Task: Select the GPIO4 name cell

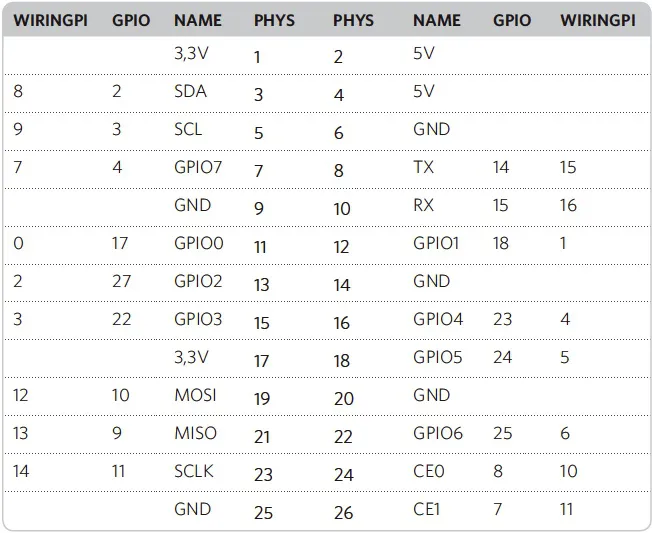Action: [438, 319]
